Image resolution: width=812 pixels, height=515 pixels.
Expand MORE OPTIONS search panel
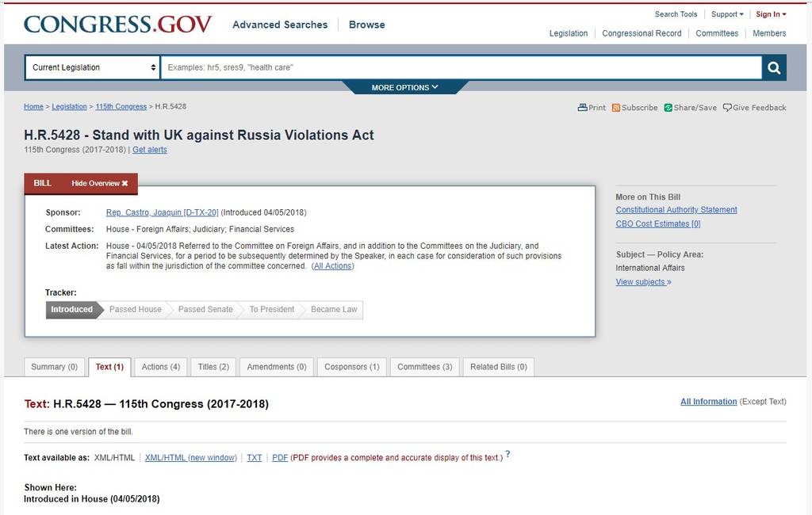[404, 87]
